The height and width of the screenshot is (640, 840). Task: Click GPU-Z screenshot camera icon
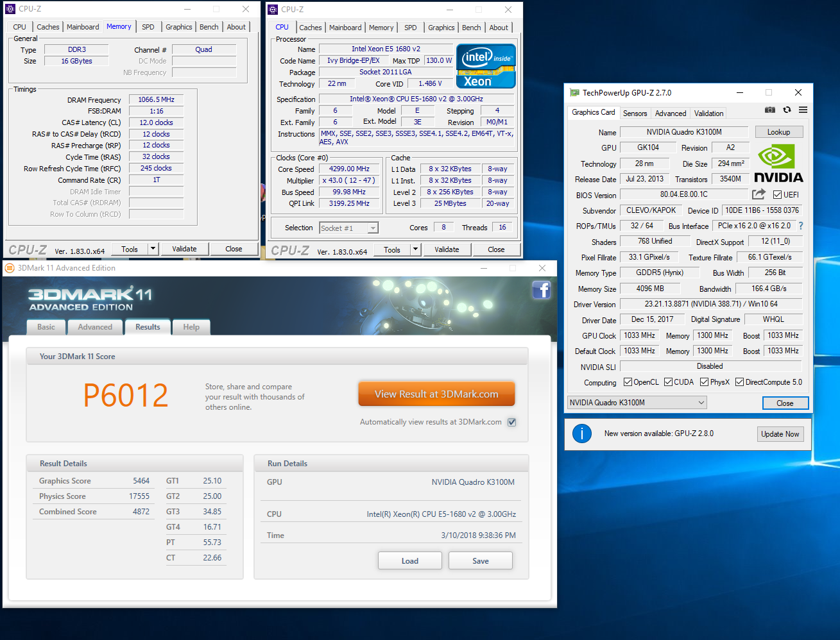point(770,110)
